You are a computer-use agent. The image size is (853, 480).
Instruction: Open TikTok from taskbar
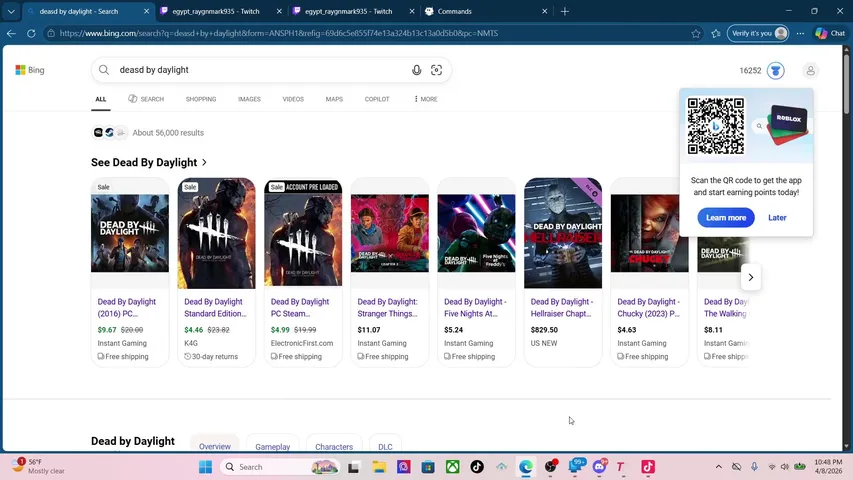coord(477,467)
